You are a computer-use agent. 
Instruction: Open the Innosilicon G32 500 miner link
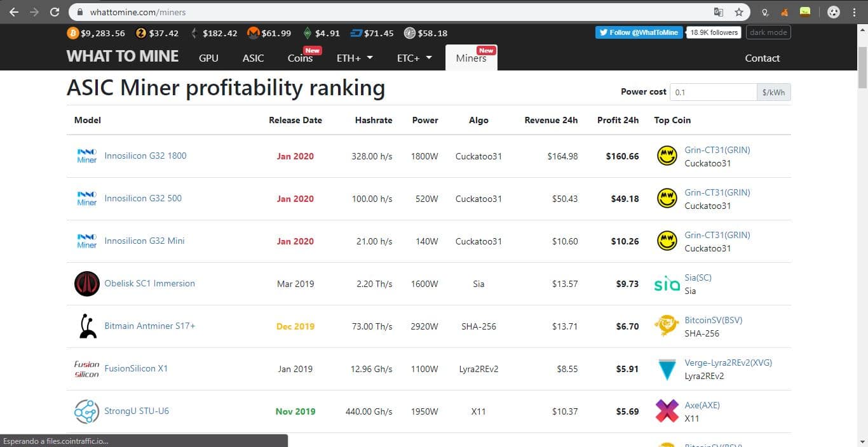[143, 198]
